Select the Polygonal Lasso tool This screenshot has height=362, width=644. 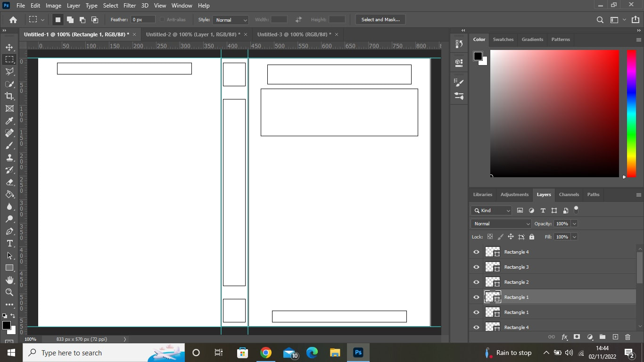pos(9,72)
